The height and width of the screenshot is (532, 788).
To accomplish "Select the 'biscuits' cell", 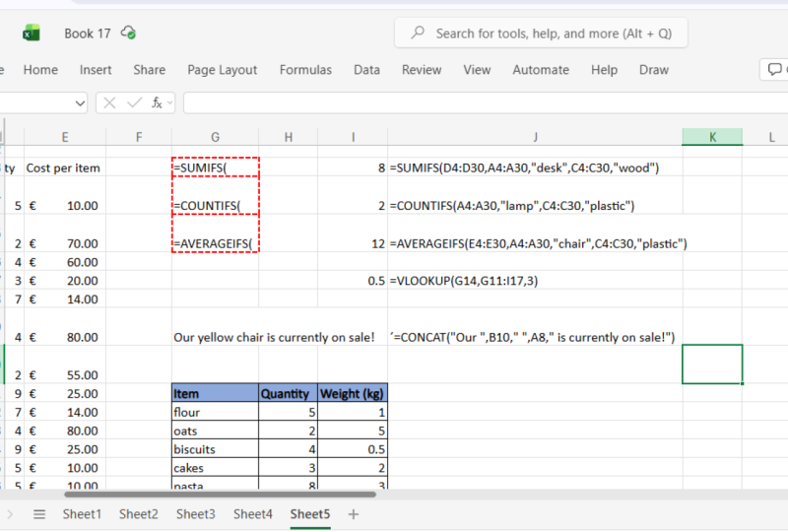I will pos(215,449).
